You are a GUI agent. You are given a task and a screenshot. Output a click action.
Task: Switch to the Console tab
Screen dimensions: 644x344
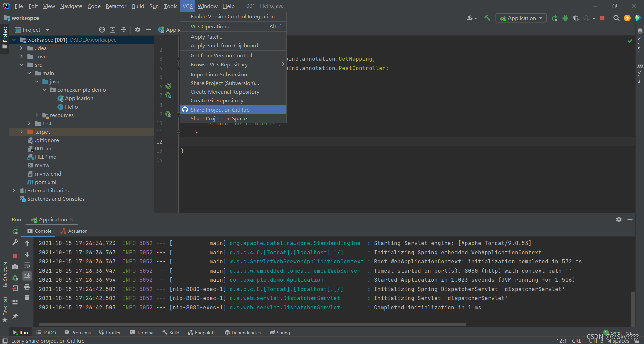(x=39, y=231)
